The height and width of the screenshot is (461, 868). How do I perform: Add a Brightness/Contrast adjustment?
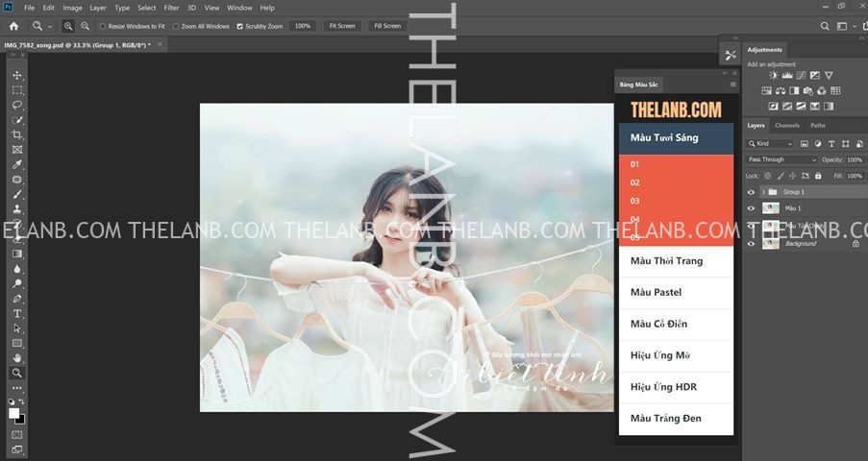774,75
